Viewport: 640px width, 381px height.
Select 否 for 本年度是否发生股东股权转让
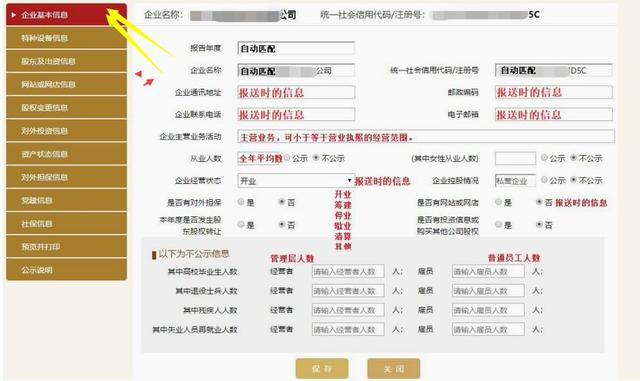coord(282,224)
